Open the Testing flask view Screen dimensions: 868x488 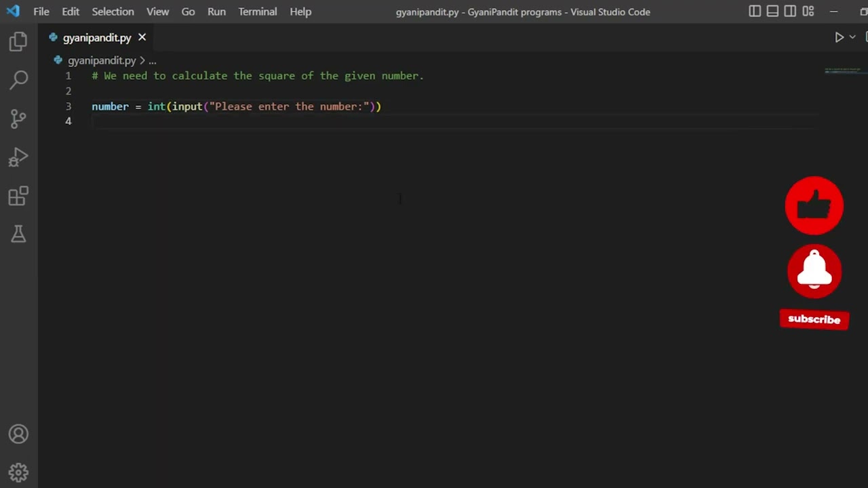pos(18,235)
